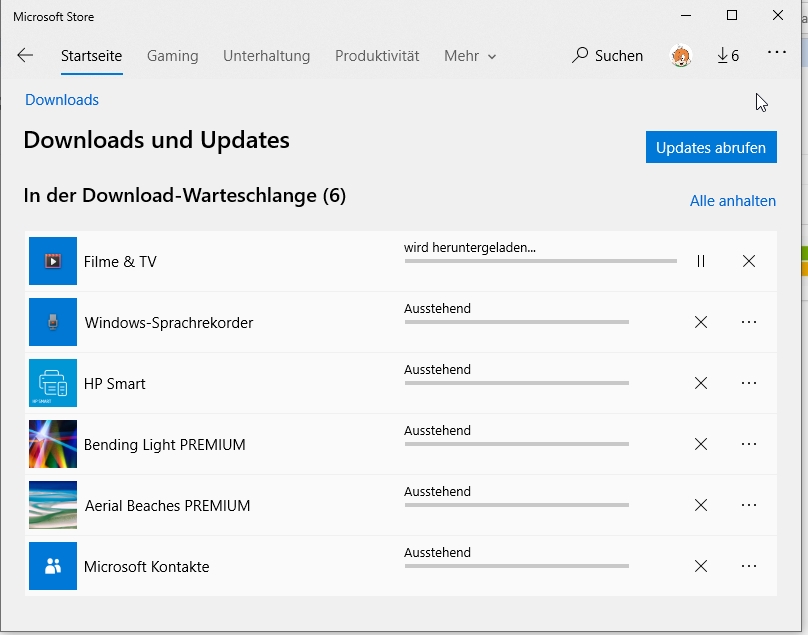Click the Microsoft Kontakte progress bar
This screenshot has height=635, width=808.
[x=516, y=566]
